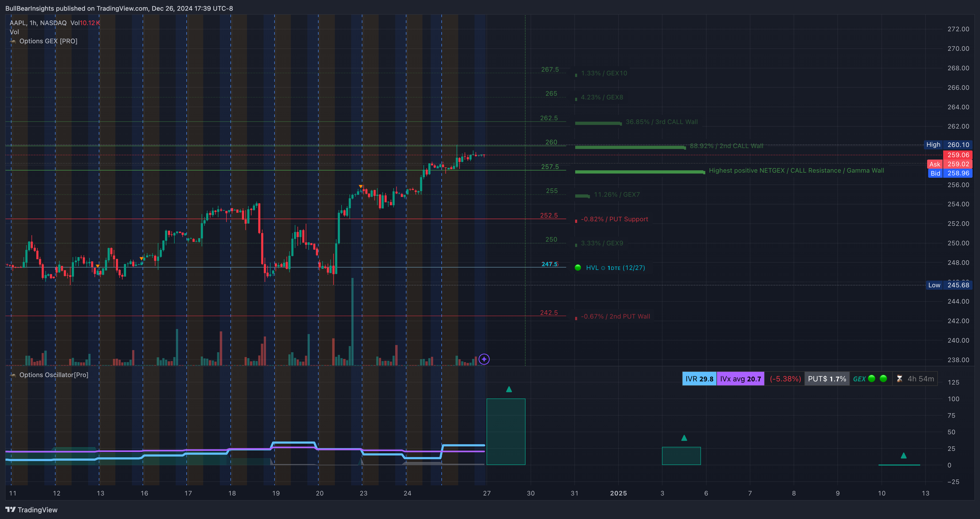Click the 2nd CALL Wall green horizontal bar
Screen dimensions: 980x519
(630, 148)
